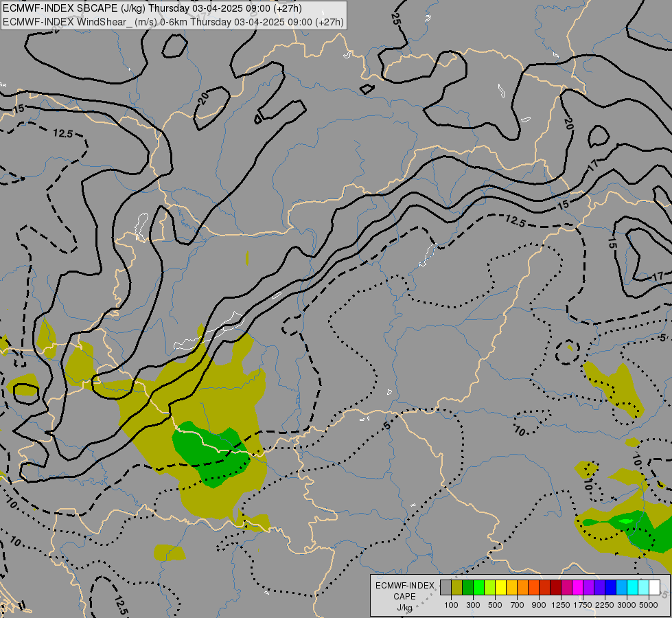Click the 12.5 contour label on the right half
The image size is (672, 618).
[x=515, y=221]
